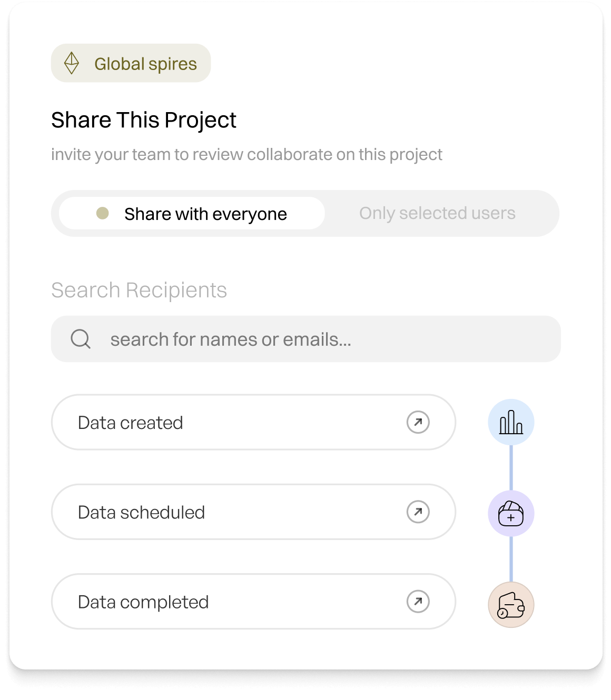
Task: Select the beige wallet clock timeline icon
Action: [511, 605]
